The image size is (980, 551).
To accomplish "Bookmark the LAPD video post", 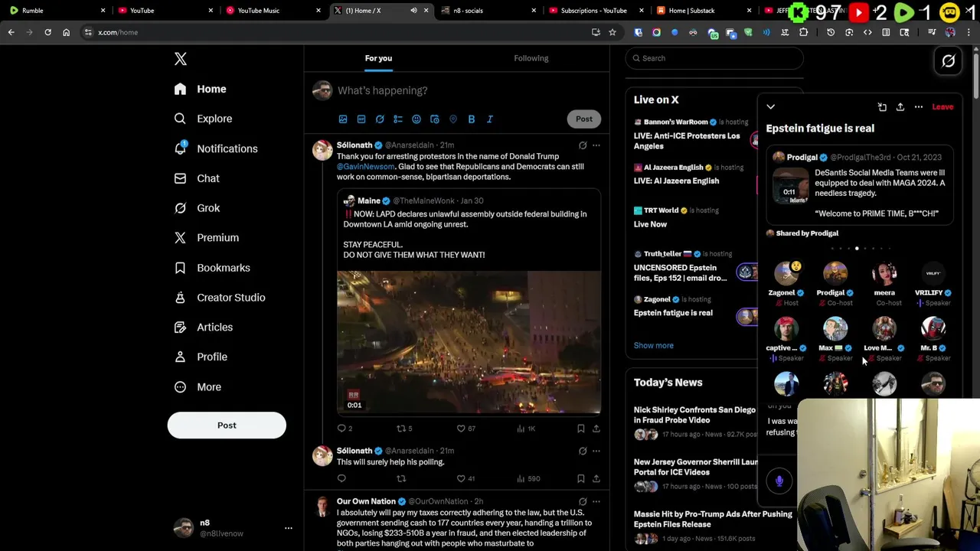I will (581, 429).
